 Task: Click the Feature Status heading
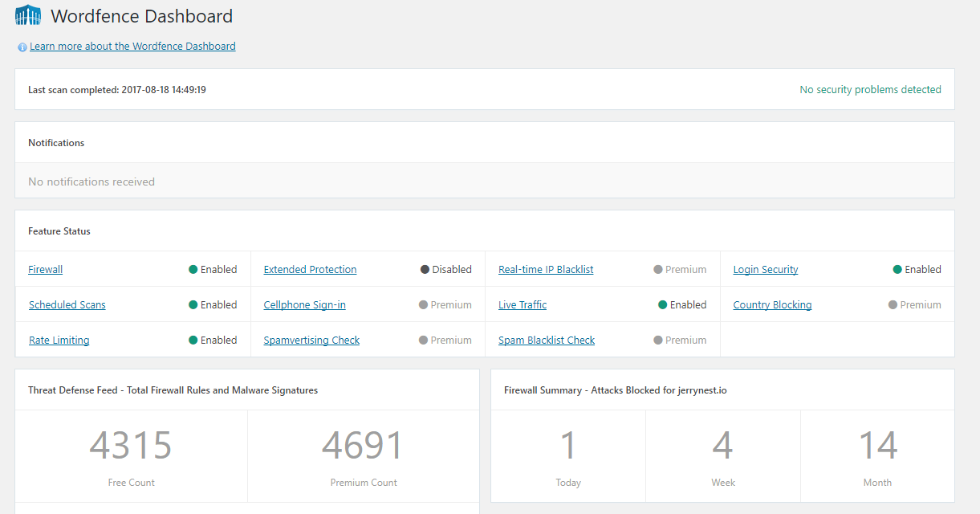pyautogui.click(x=59, y=231)
